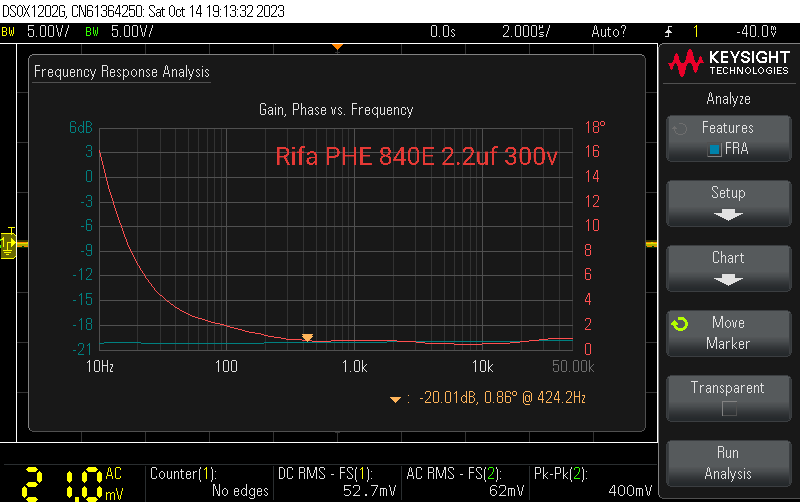Click the orange marker legend triangle

point(395,399)
